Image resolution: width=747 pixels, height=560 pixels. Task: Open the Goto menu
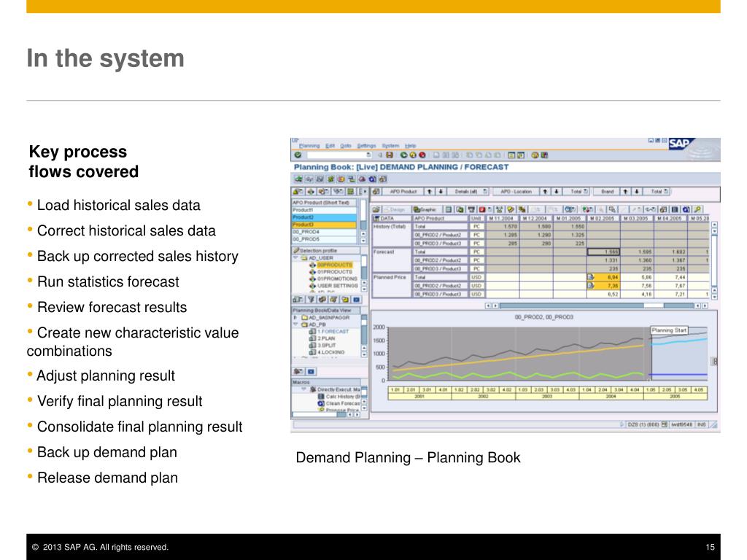coord(346,146)
